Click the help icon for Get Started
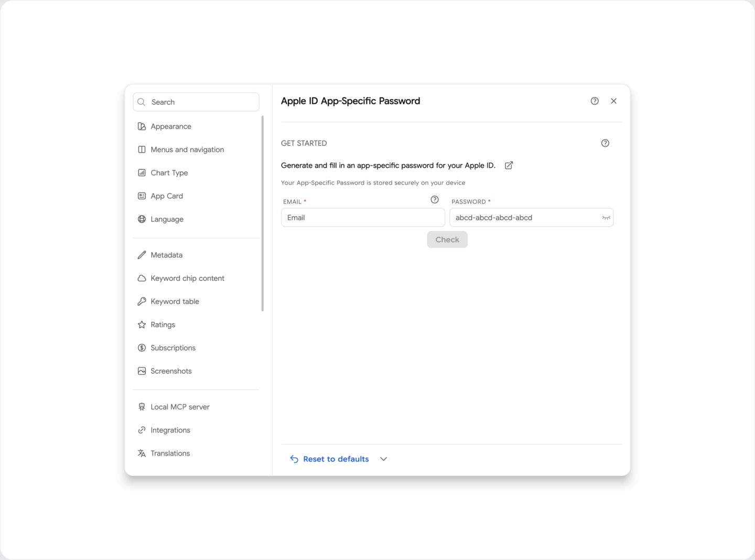755x560 pixels. [605, 143]
